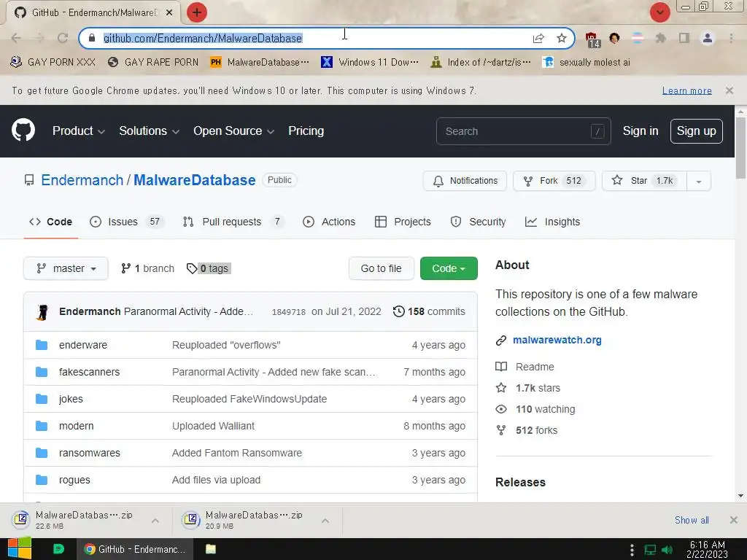Open the malwarewatch.org link

[557, 340]
